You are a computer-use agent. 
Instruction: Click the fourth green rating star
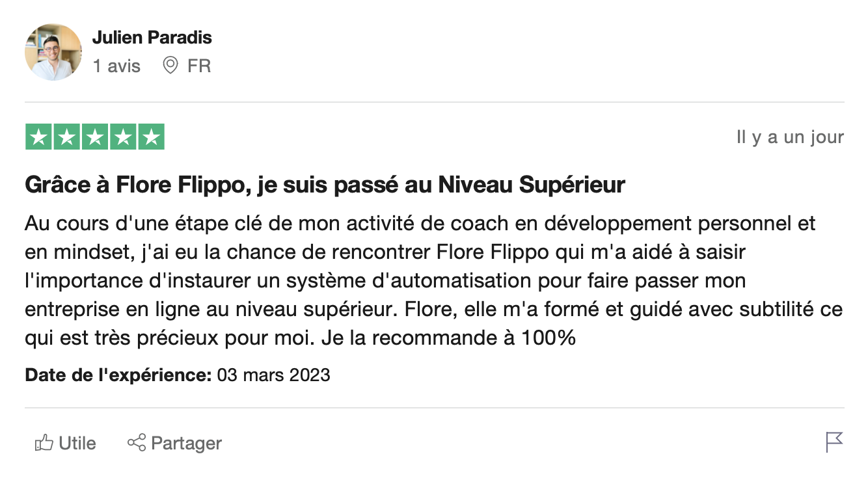pyautogui.click(x=123, y=137)
